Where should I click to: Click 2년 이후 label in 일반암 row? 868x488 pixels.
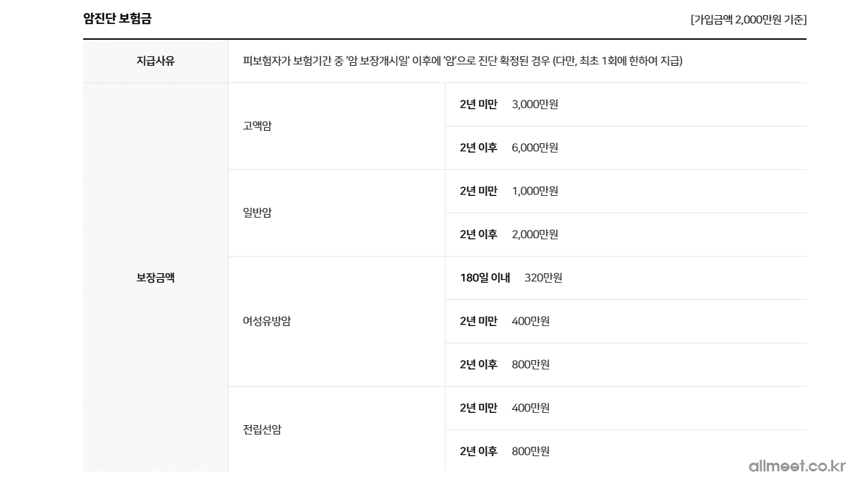point(478,234)
